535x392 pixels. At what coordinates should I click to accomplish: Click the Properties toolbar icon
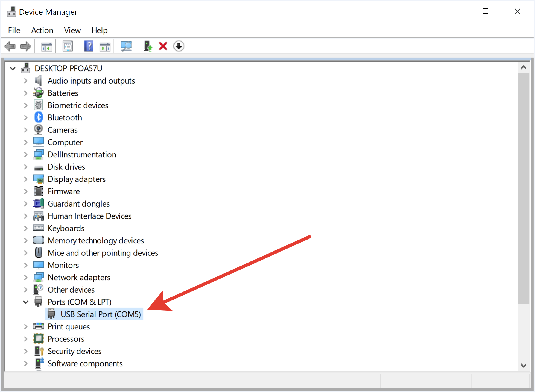(x=68, y=46)
